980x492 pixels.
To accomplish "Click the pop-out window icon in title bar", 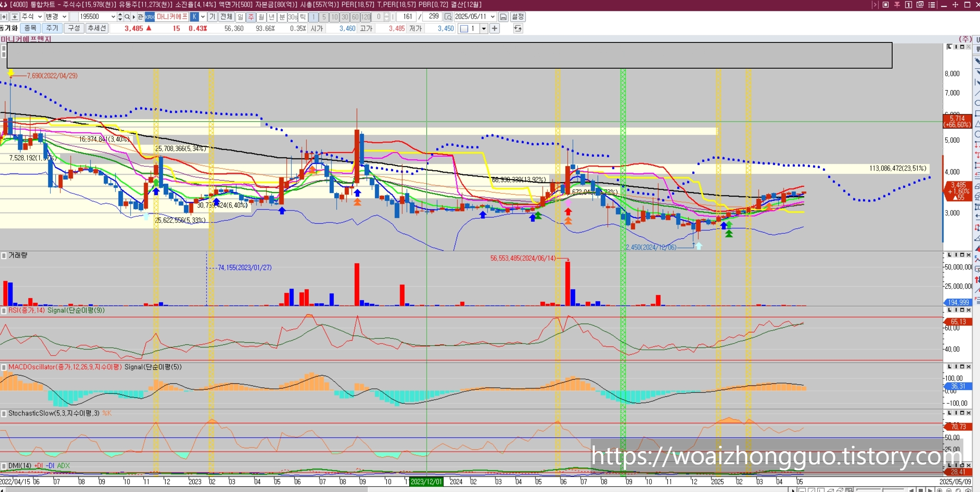I will pyautogui.click(x=920, y=5).
